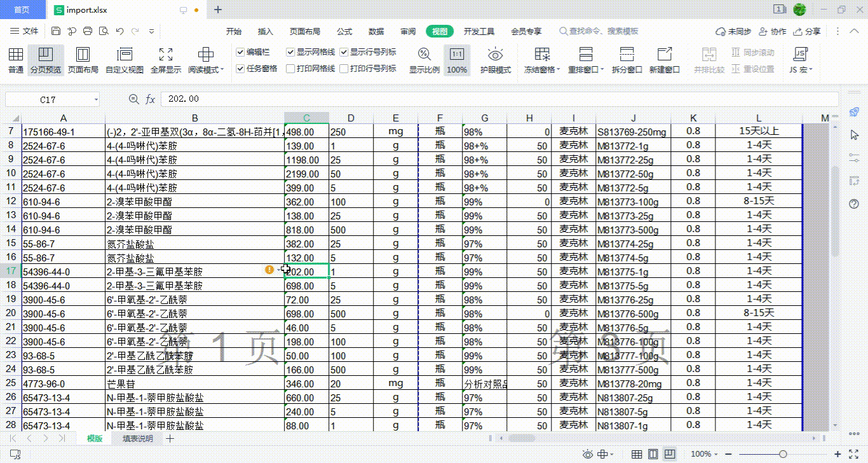Enable 打印网格线 checkbox
The image size is (868, 463).
tap(290, 69)
